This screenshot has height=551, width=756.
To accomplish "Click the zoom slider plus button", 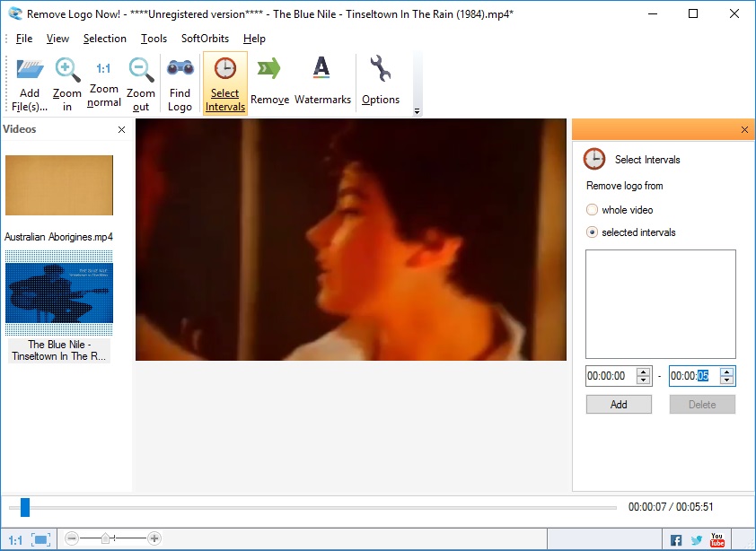I will [x=154, y=538].
